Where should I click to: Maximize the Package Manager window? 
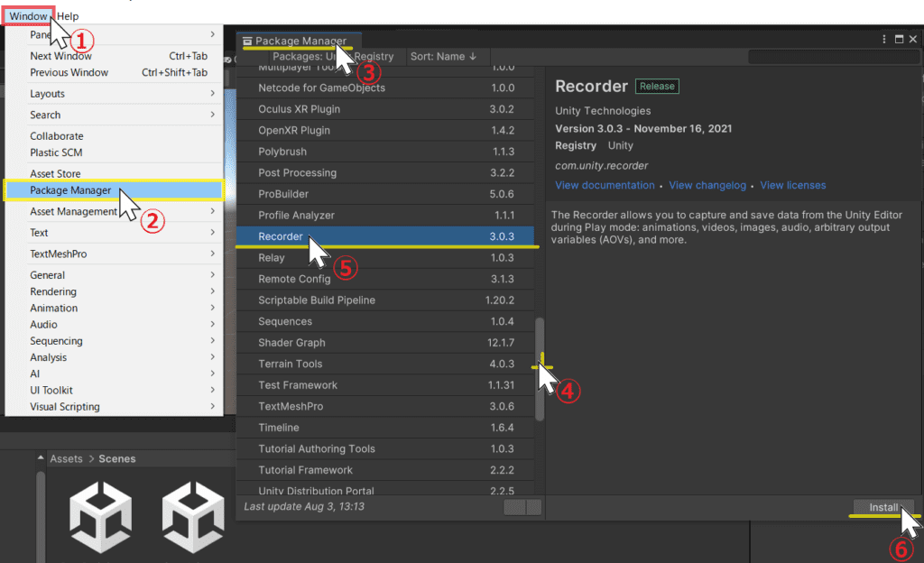(x=899, y=39)
